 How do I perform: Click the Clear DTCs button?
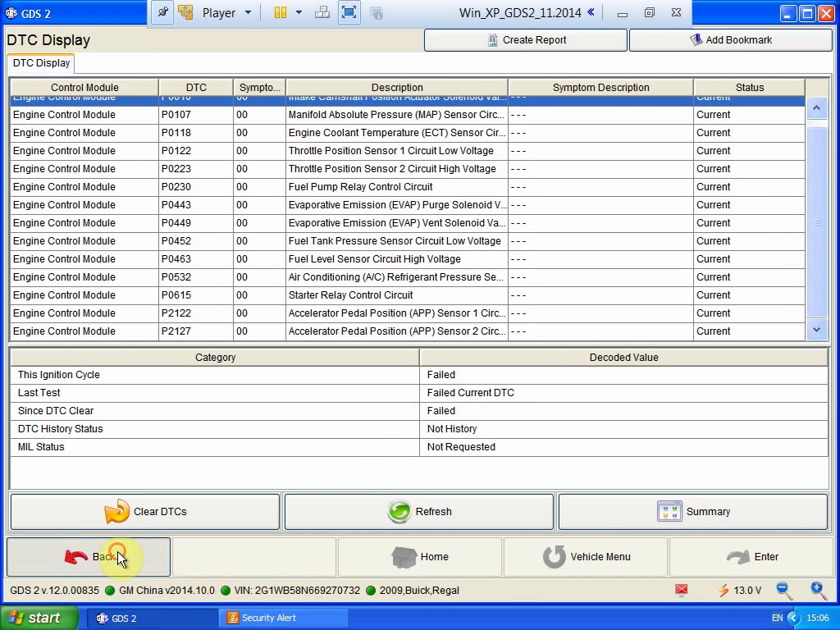tap(145, 512)
